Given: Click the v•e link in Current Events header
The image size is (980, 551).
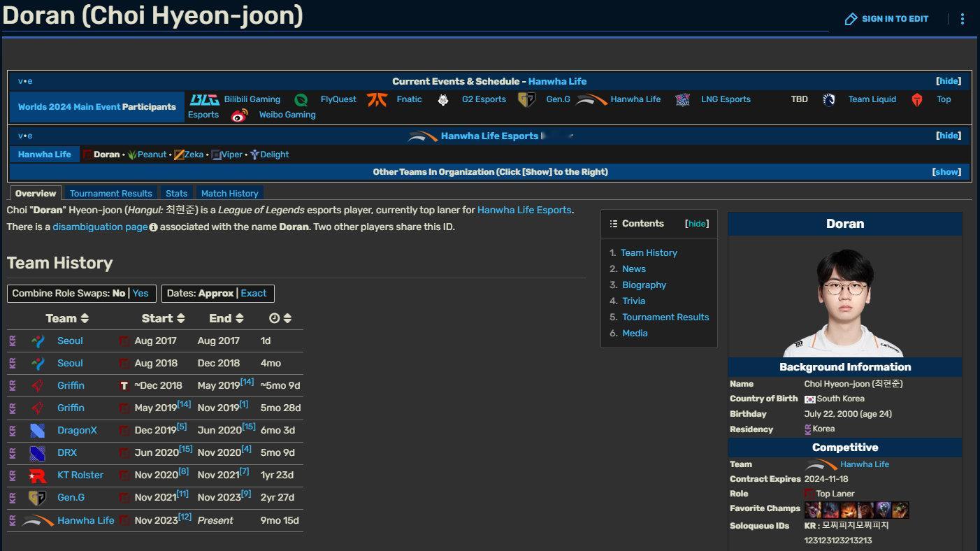Looking at the screenshot, I should [x=25, y=81].
